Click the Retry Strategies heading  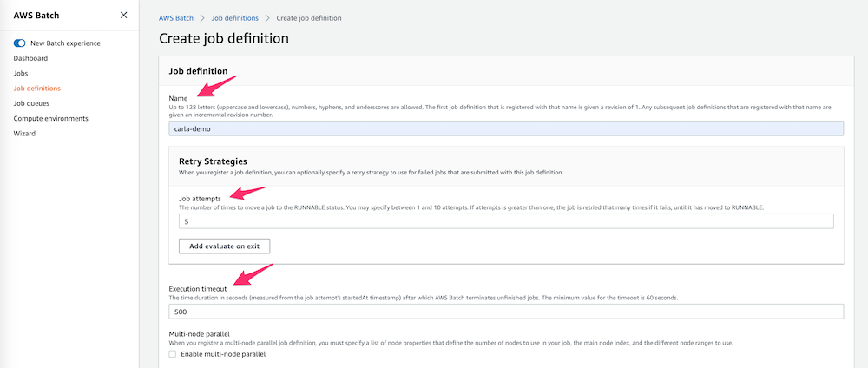[x=214, y=161]
